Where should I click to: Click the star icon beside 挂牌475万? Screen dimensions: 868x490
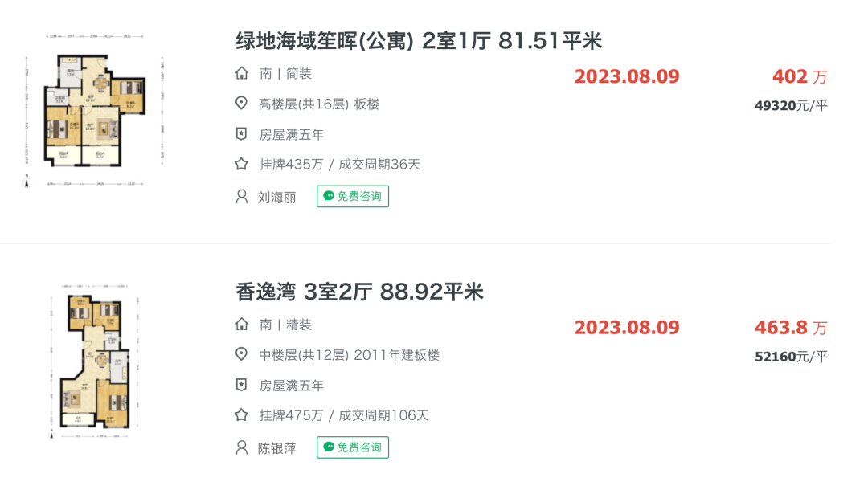pyautogui.click(x=241, y=414)
